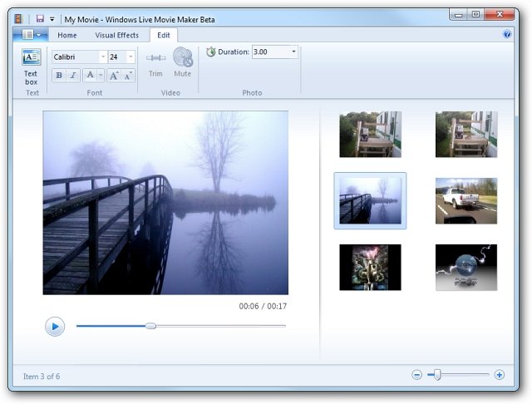532x404 pixels.
Task: Click the zoom out minus icon
Action: pyautogui.click(x=416, y=375)
